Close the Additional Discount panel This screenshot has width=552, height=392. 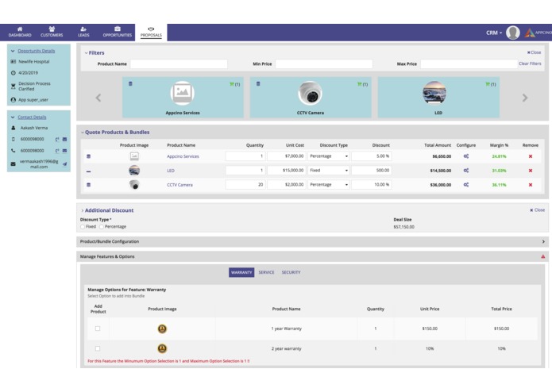[x=537, y=210]
